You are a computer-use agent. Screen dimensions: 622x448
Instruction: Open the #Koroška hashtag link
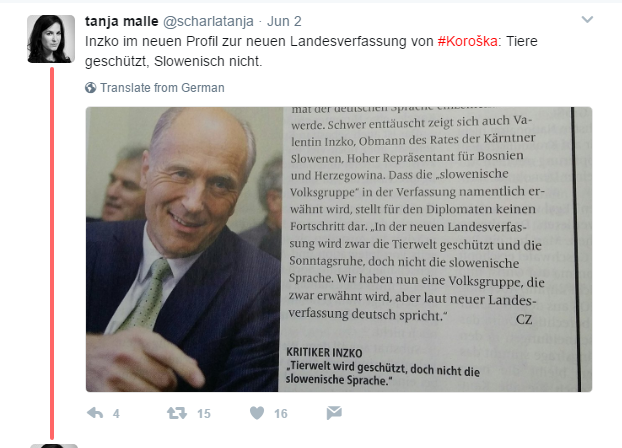click(467, 41)
